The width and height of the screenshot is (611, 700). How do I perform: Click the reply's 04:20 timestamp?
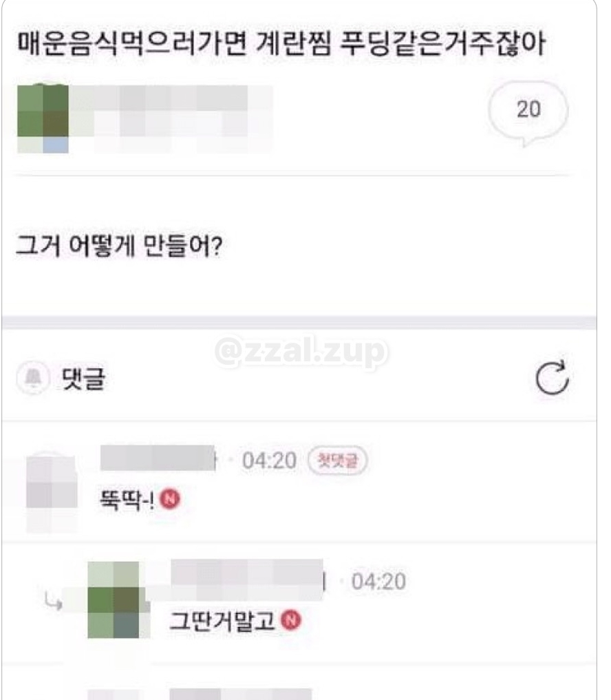[378, 582]
